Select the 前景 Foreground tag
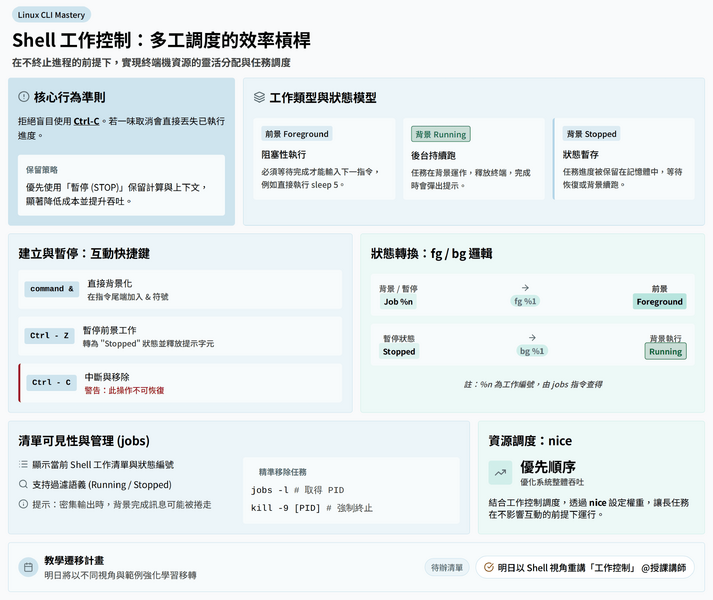 coord(297,134)
